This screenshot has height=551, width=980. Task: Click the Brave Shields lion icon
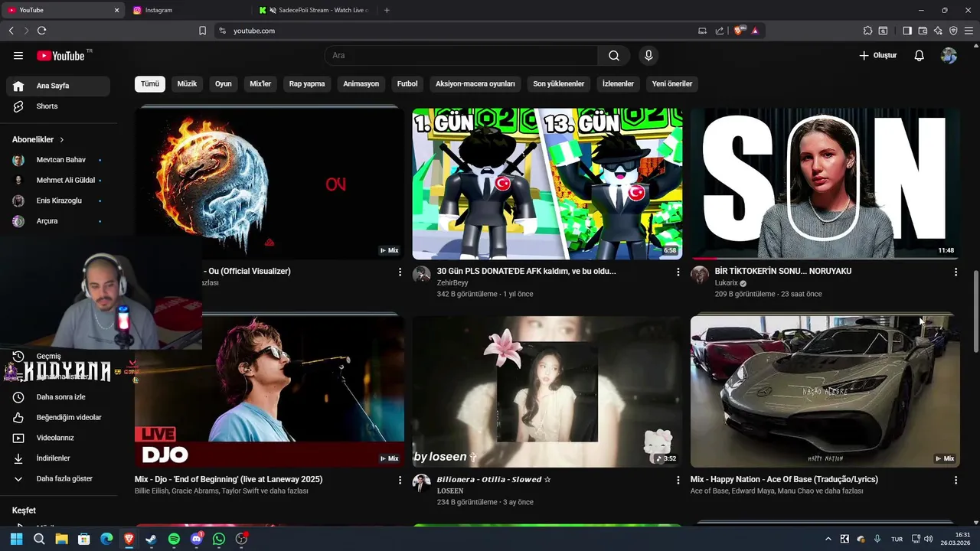point(739,31)
